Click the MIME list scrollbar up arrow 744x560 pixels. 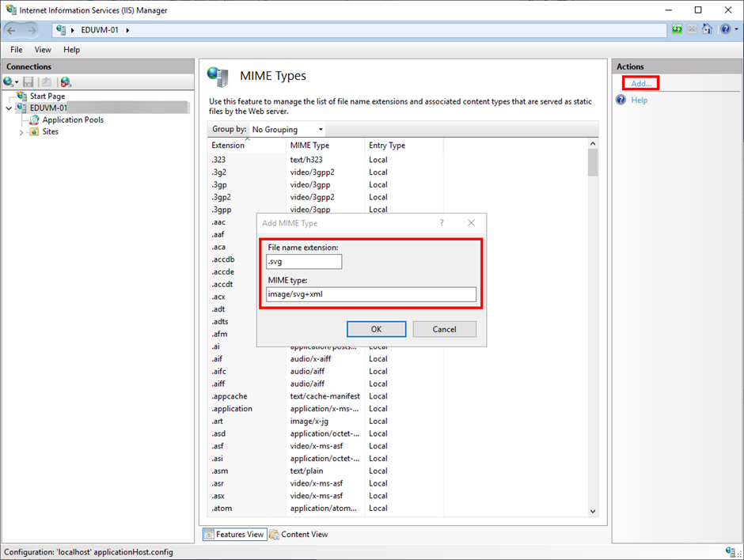tap(593, 144)
